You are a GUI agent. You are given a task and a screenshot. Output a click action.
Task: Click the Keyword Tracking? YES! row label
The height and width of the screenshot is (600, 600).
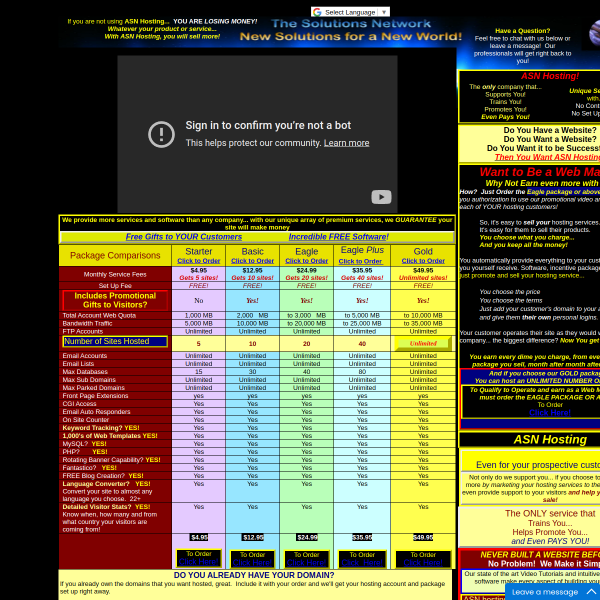click(101, 428)
